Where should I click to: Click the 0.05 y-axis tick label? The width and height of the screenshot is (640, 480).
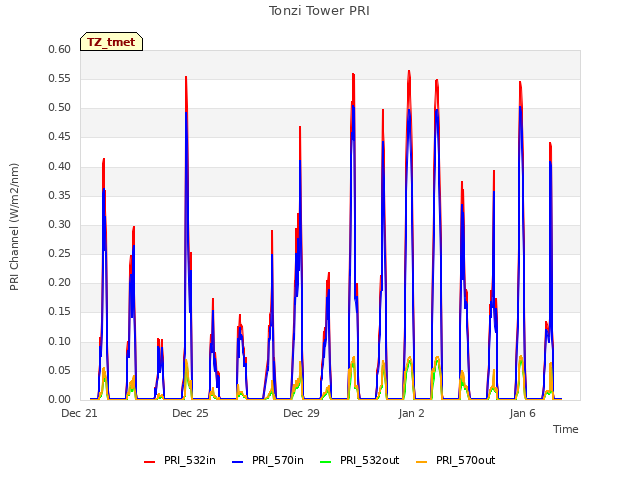click(60, 370)
